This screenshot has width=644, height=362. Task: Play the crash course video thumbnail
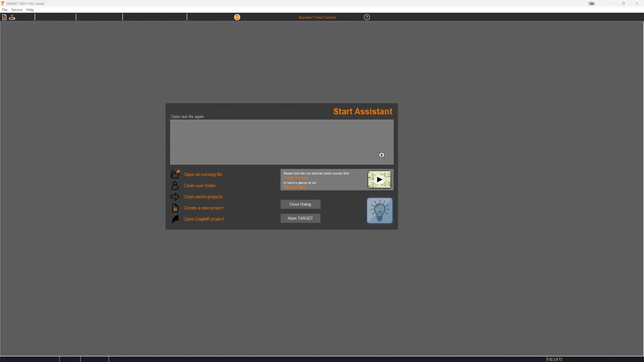379,179
